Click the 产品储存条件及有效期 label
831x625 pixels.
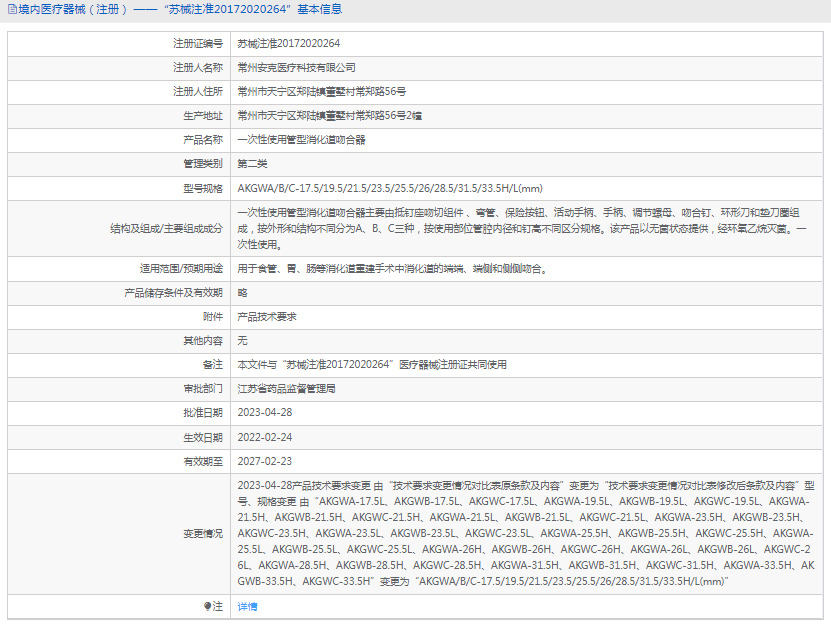173,293
